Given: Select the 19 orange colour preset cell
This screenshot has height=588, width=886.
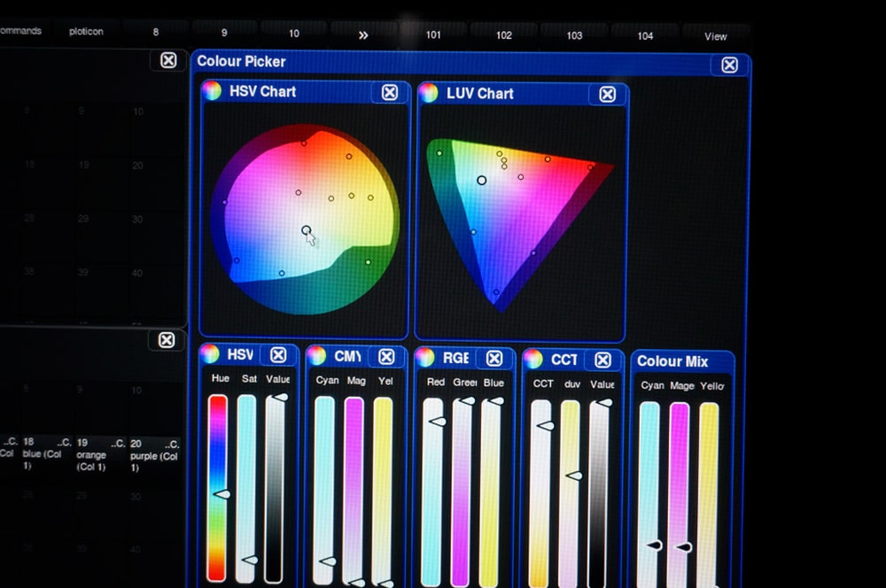Looking at the screenshot, I should (x=93, y=454).
